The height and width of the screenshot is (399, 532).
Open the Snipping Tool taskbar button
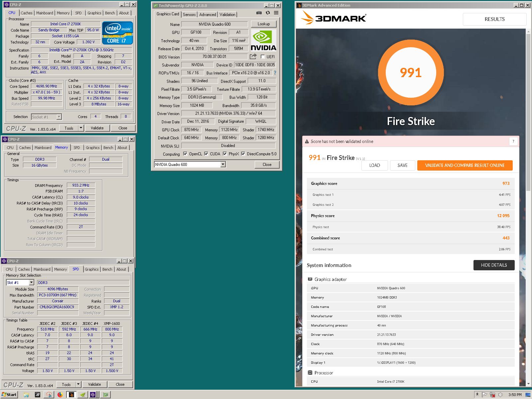pos(49,395)
